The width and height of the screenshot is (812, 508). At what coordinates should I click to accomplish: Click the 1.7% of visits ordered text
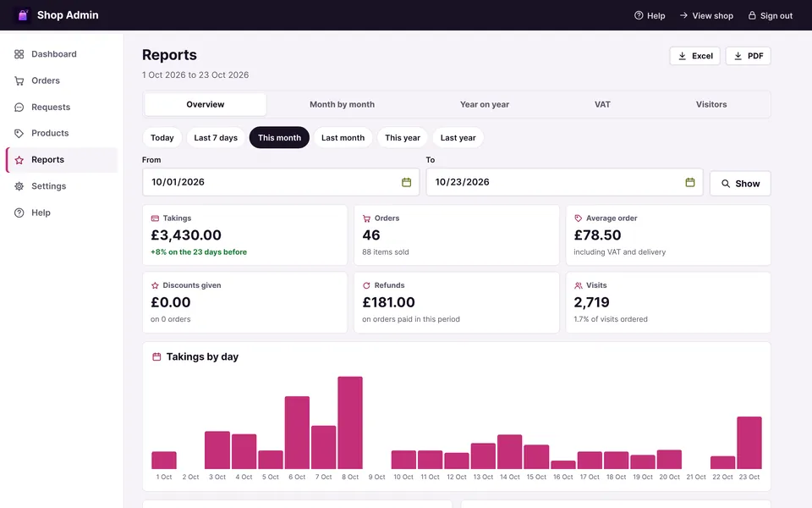(611, 319)
